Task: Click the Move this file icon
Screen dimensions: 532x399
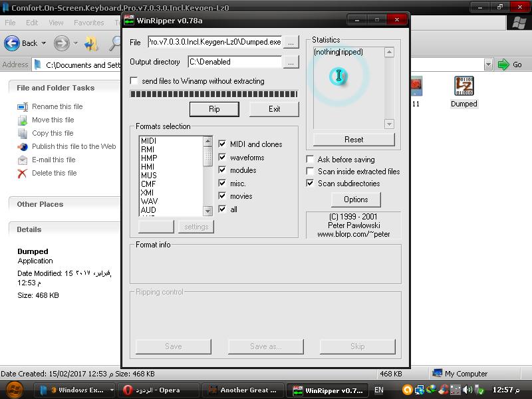Action: tap(23, 120)
